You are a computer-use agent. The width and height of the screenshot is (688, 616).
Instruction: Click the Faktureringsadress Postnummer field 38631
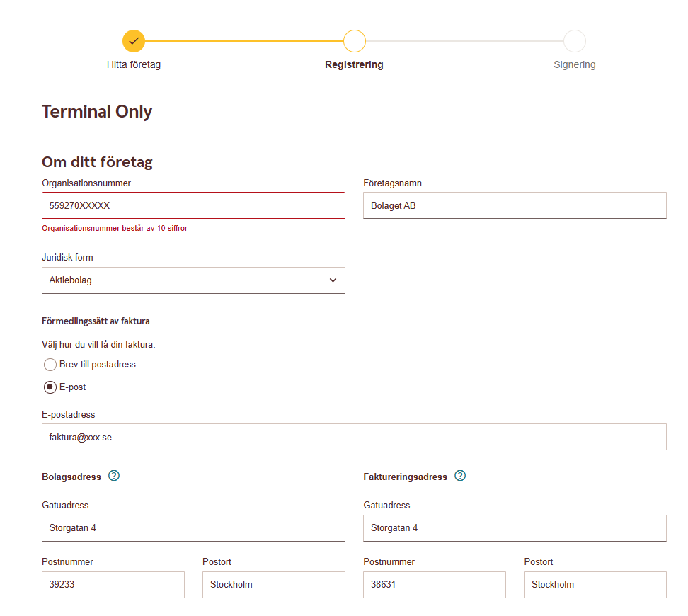coord(435,585)
